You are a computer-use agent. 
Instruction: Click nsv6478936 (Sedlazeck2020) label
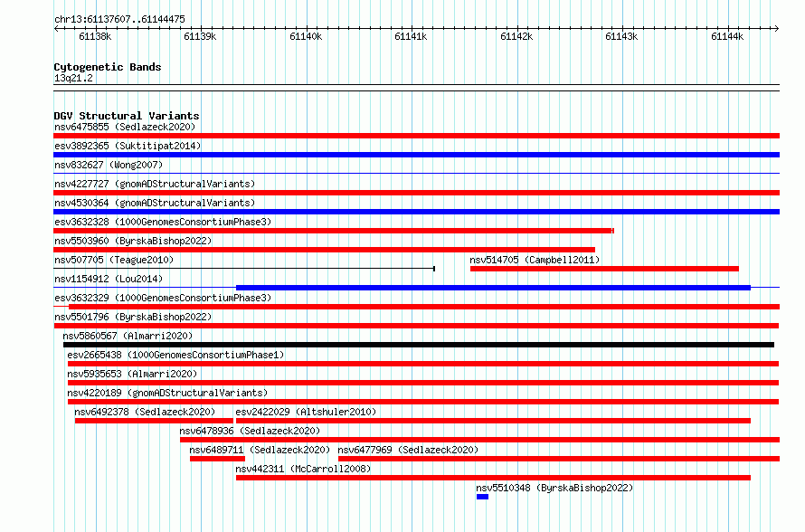250,431
